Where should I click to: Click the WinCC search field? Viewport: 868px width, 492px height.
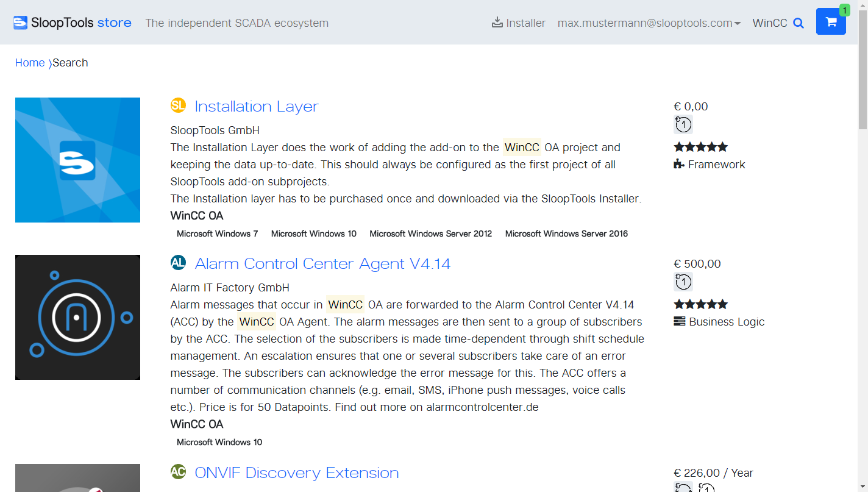[770, 23]
